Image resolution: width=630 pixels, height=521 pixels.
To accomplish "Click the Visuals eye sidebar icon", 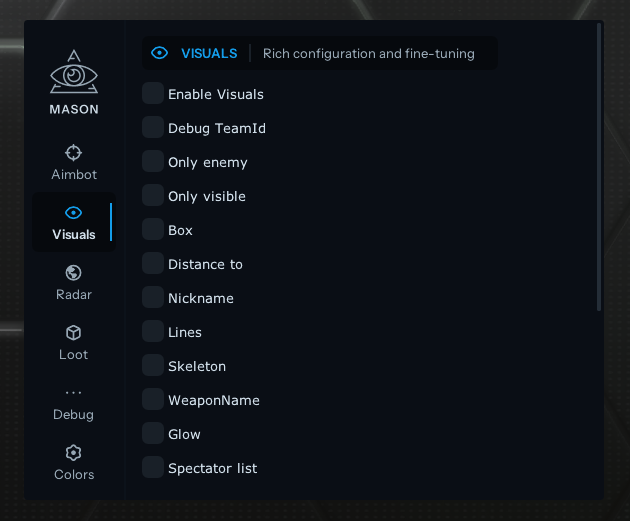I will coord(73,213).
